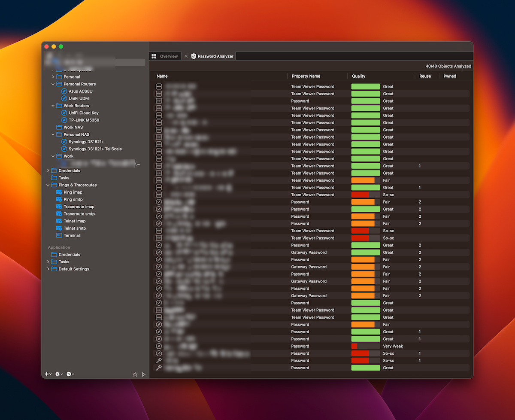
Task: Select the Ping smtp task icon
Action: point(59,200)
